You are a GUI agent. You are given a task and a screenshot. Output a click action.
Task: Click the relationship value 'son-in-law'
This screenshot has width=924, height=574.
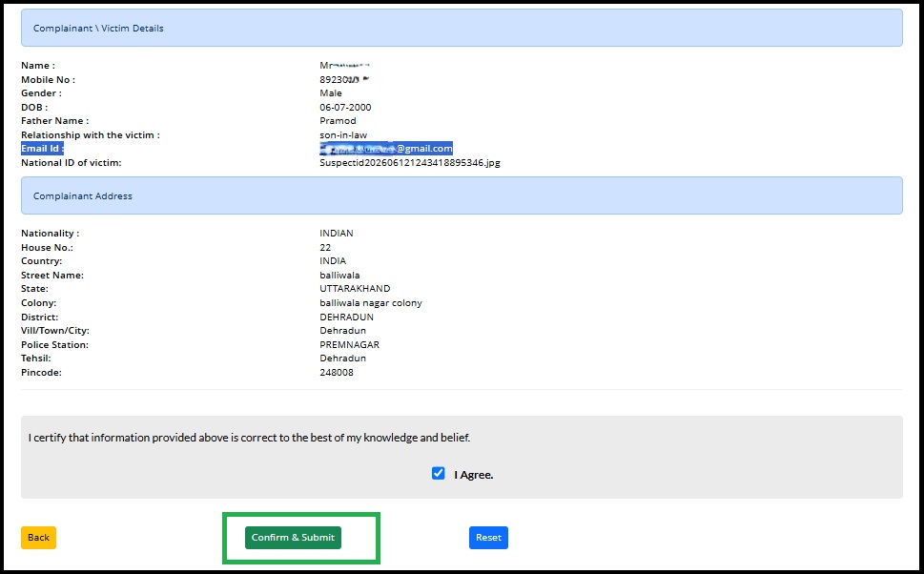pyautogui.click(x=343, y=135)
